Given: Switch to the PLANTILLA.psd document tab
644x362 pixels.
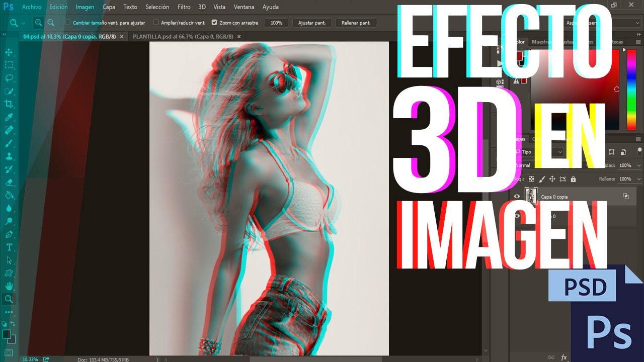Looking at the screenshot, I should (183, 37).
